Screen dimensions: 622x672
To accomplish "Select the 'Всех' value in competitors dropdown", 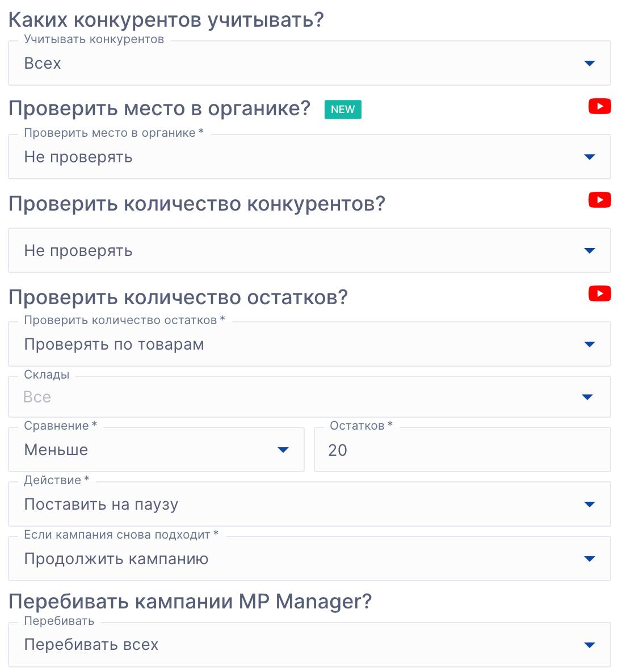I will [x=43, y=64].
